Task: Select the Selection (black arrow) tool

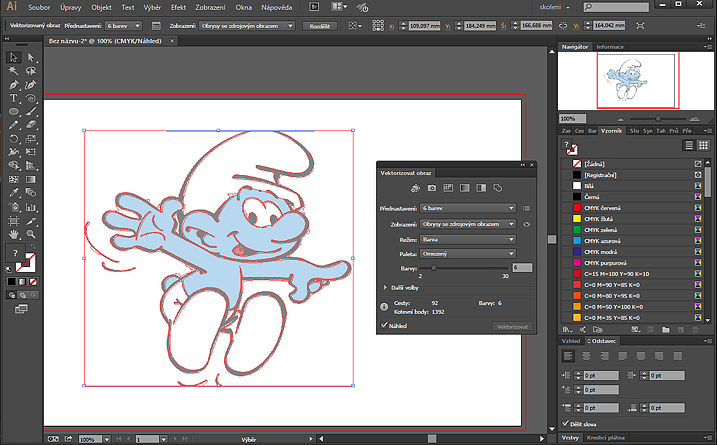Action: (14, 58)
